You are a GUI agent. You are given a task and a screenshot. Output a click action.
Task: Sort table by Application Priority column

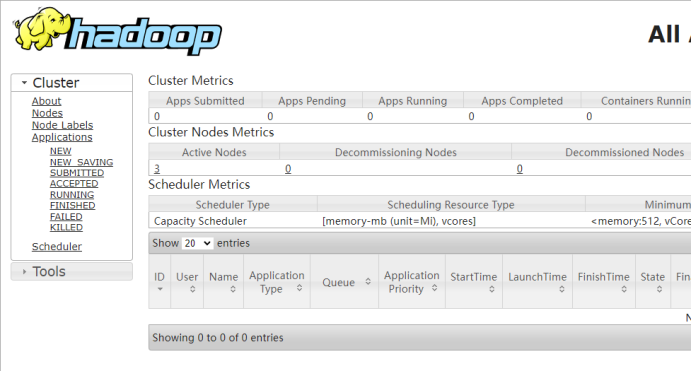412,282
